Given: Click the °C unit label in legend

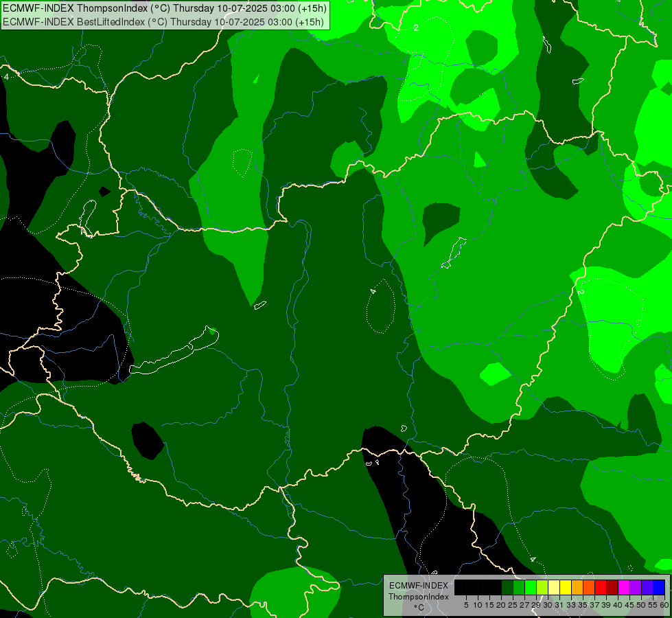Looking at the screenshot, I should (x=419, y=607).
